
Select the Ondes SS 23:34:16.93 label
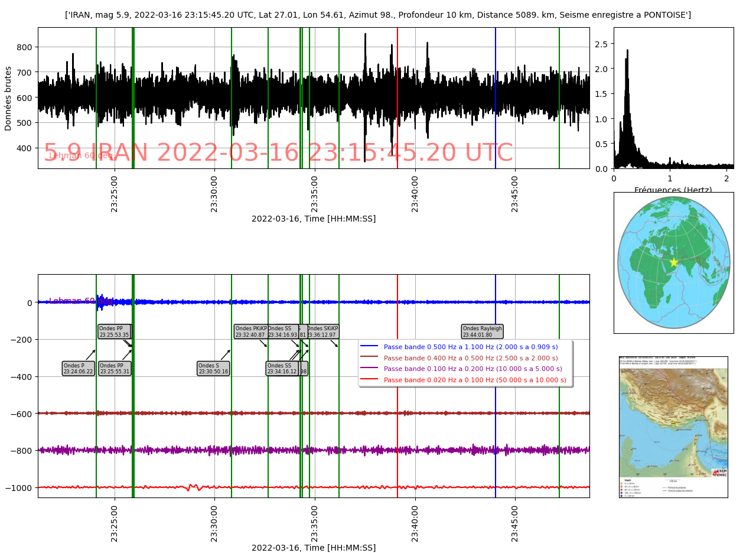tap(281, 331)
